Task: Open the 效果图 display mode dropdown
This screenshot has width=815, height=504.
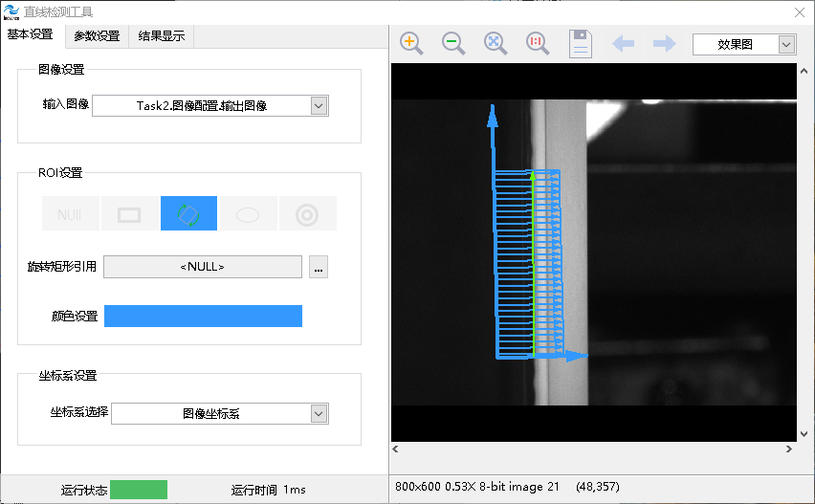Action: (786, 44)
